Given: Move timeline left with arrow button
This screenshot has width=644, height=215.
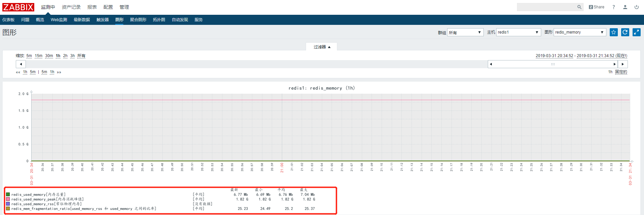Looking at the screenshot, I should tap(21, 64).
